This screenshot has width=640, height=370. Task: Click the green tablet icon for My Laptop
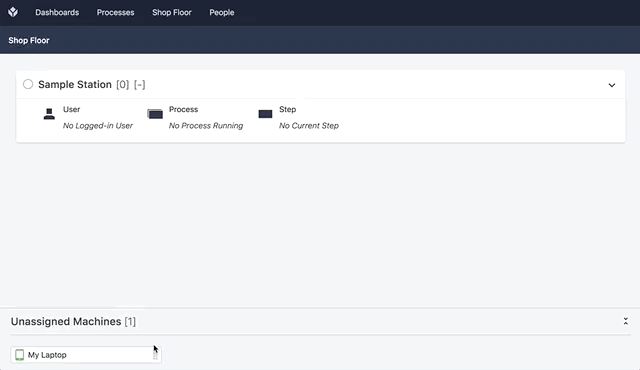click(19, 355)
